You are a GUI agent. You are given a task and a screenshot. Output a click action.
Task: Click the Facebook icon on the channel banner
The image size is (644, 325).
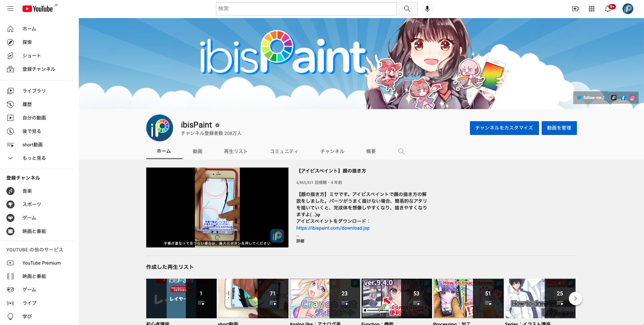tap(623, 98)
